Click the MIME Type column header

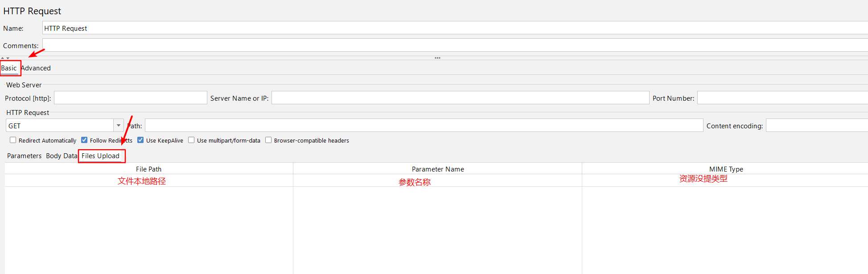726,169
